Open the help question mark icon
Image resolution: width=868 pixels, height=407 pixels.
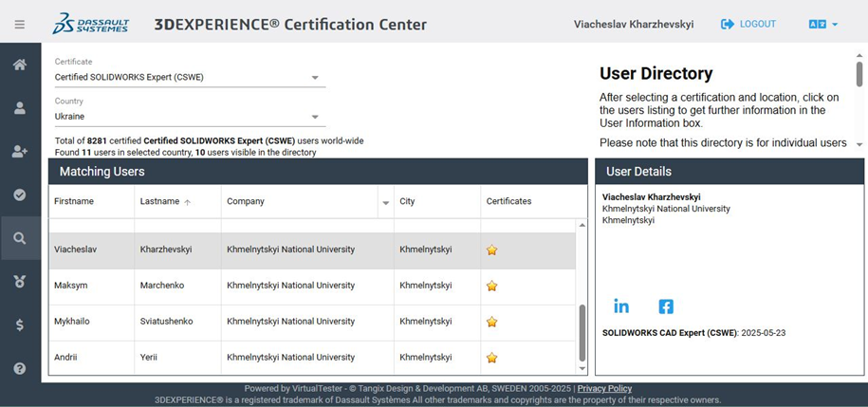click(x=20, y=368)
